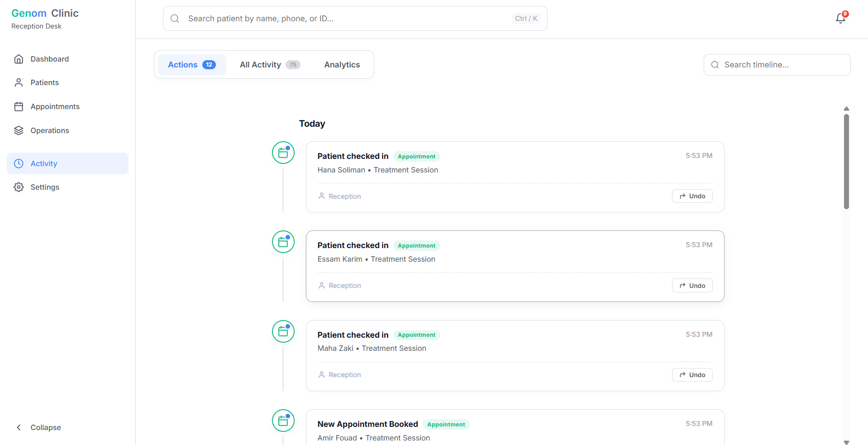The image size is (868, 445).
Task: Click the scrollbar up arrow
Action: (846, 109)
